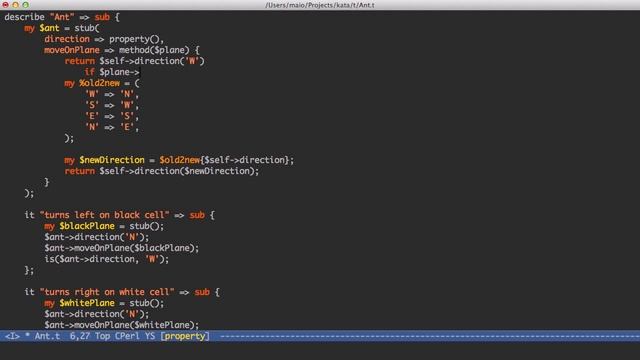The height and width of the screenshot is (360, 640).
Task: Click the red close window button
Action: click(5, 5)
